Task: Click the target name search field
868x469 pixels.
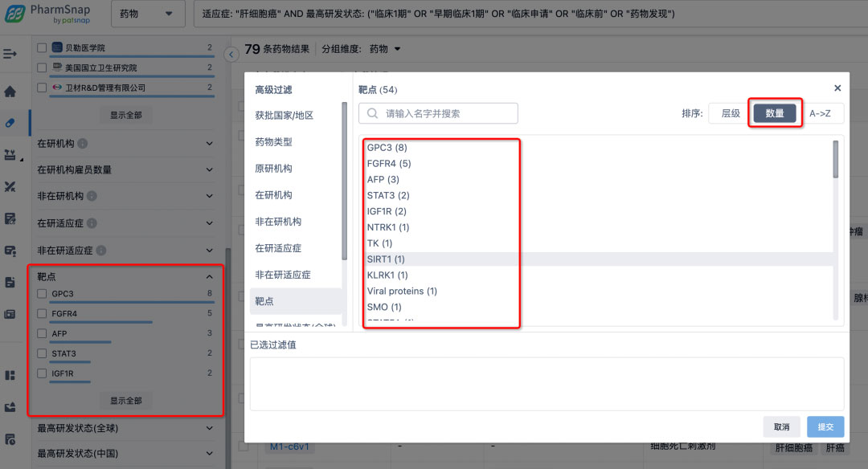Action: coord(438,113)
